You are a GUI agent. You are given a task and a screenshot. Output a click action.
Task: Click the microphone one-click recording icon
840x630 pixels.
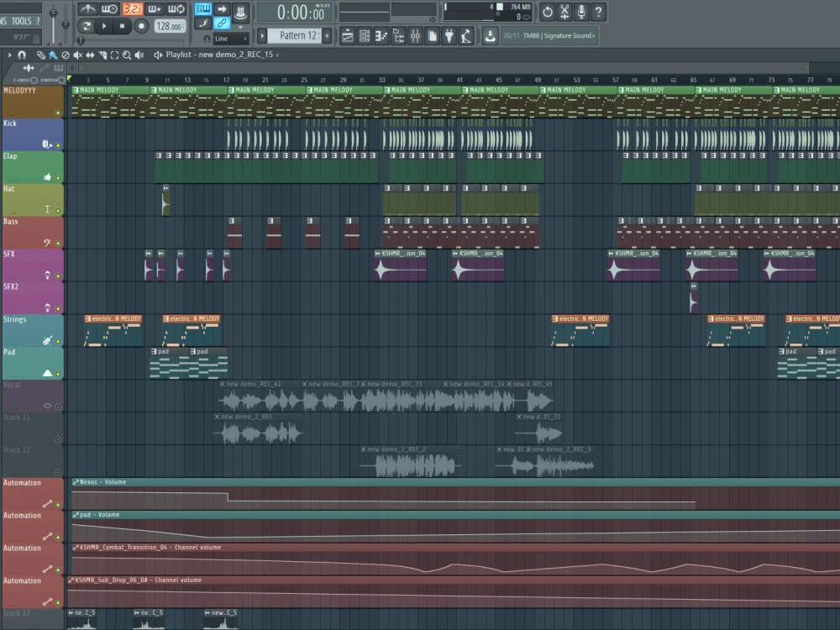click(x=581, y=12)
